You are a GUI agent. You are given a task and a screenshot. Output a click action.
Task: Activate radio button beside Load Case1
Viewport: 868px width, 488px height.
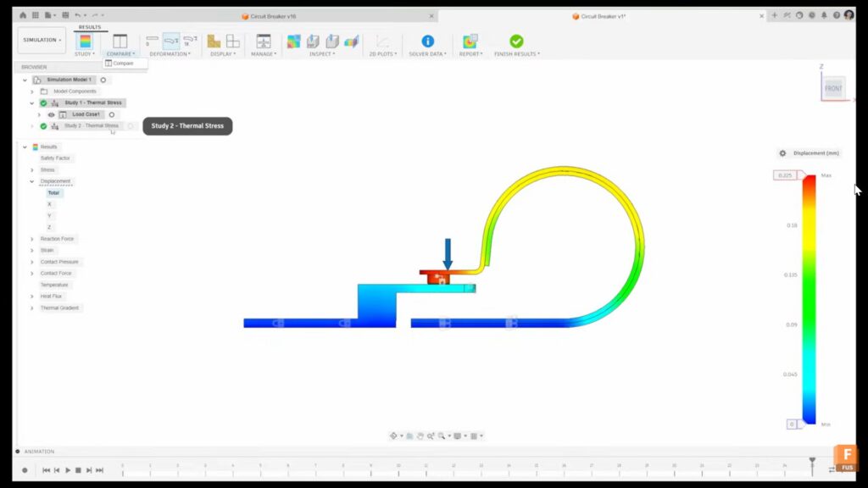click(112, 114)
